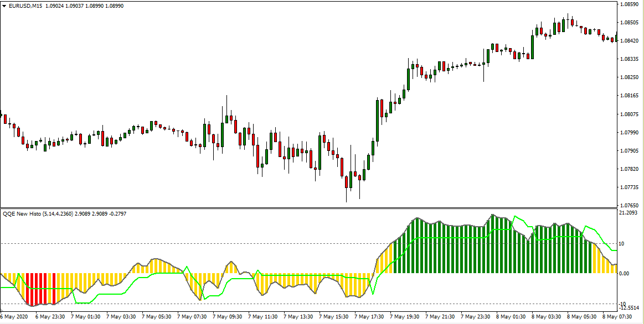The image size is (644, 324).
Task: Click the lowest red candle on the price chart
Action: [x=347, y=182]
